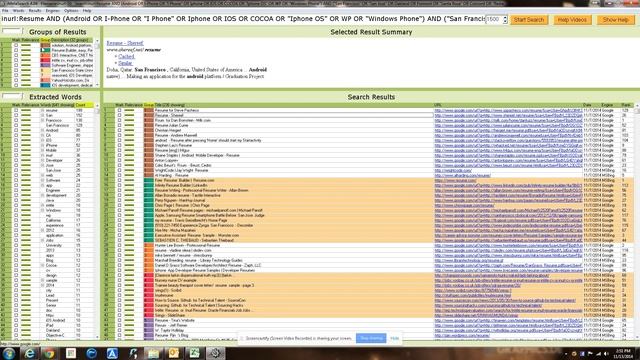Focus the Groups of Results filter box
Screen dimensions: 640x360
[x=12, y=31]
